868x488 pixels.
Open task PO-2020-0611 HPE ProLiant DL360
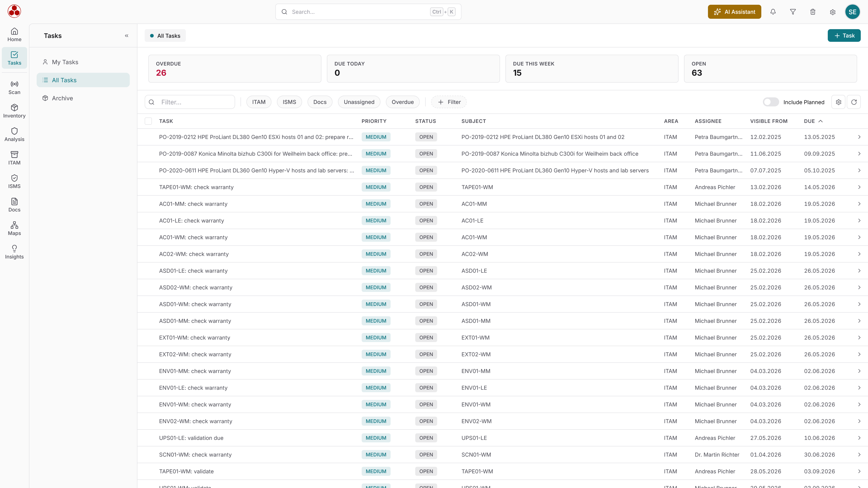tap(256, 170)
